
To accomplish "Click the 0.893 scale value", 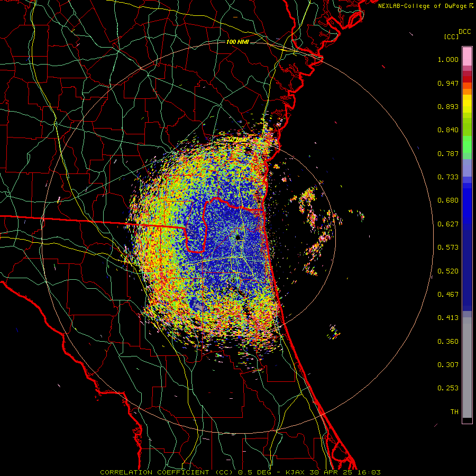I will 448,106.
